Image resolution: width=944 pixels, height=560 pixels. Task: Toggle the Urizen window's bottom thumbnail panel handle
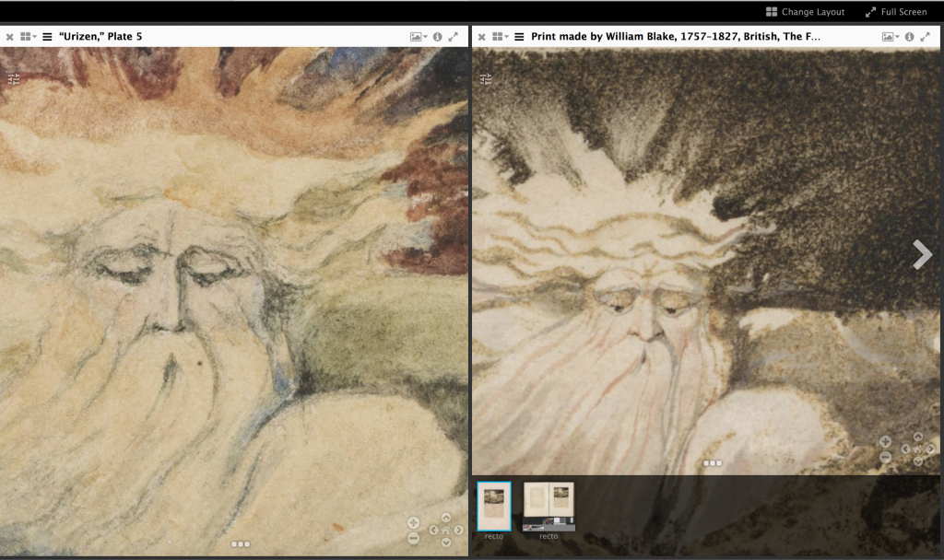coord(241,544)
